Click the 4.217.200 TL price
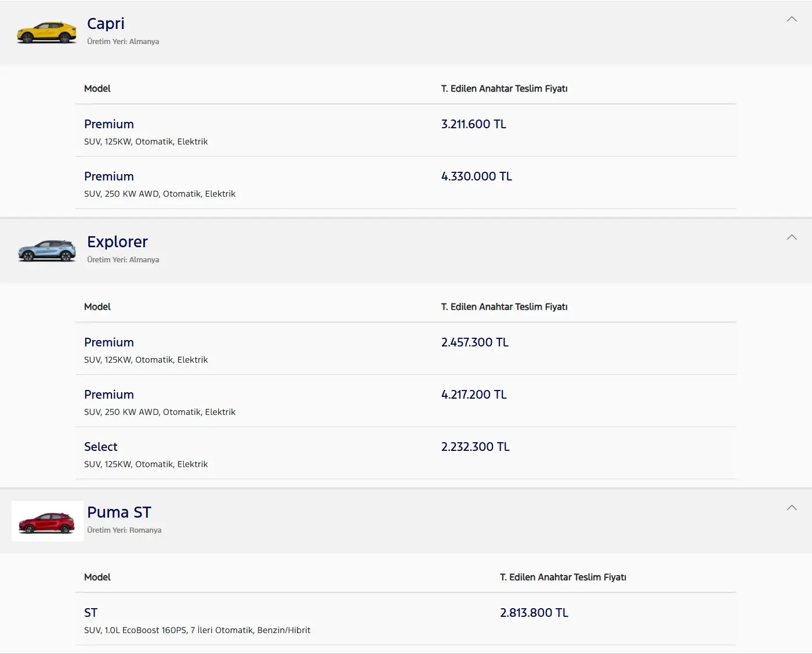This screenshot has width=812, height=654. (474, 395)
